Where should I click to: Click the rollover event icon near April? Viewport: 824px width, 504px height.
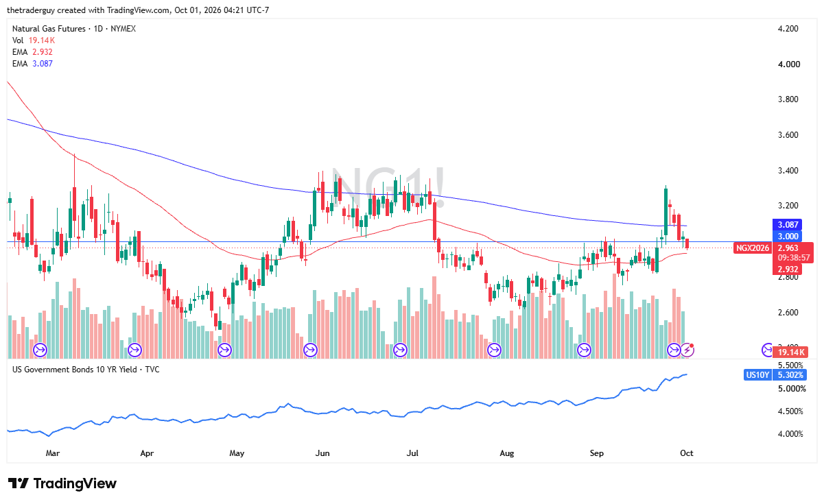tap(134, 350)
